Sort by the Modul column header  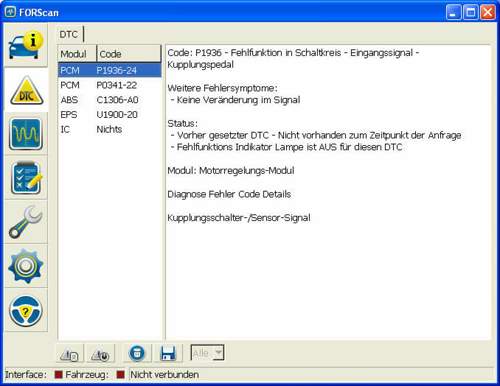[77, 54]
